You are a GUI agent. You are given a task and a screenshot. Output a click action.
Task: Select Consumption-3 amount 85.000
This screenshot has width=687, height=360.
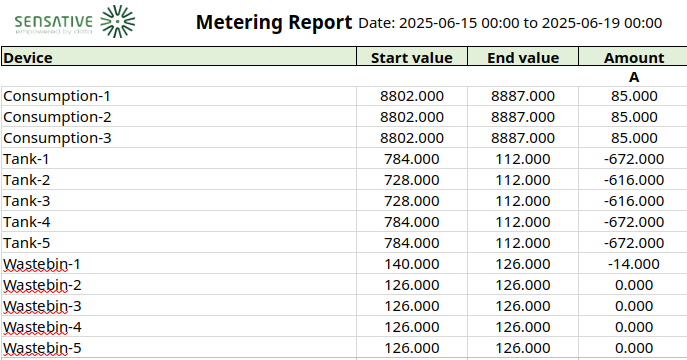(x=634, y=138)
